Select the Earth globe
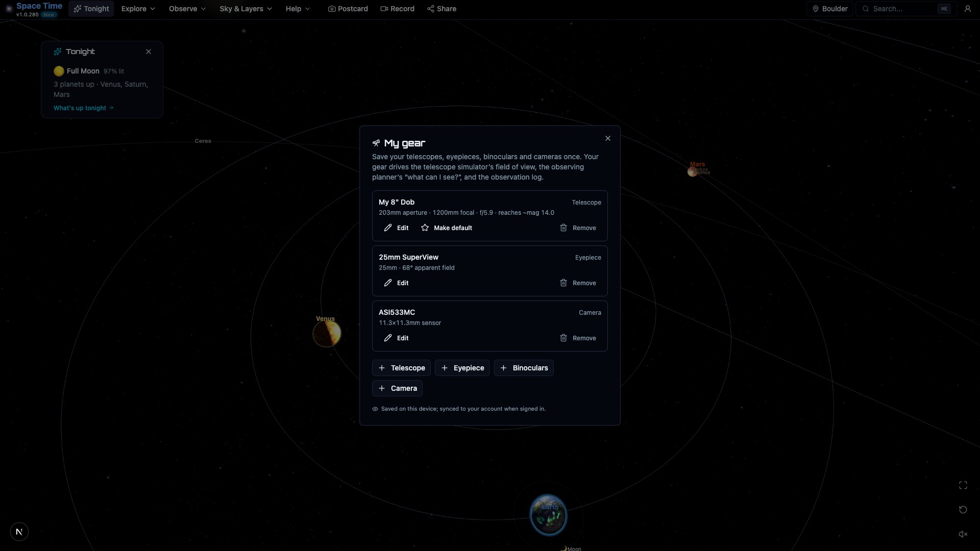The height and width of the screenshot is (551, 980). [x=548, y=515]
